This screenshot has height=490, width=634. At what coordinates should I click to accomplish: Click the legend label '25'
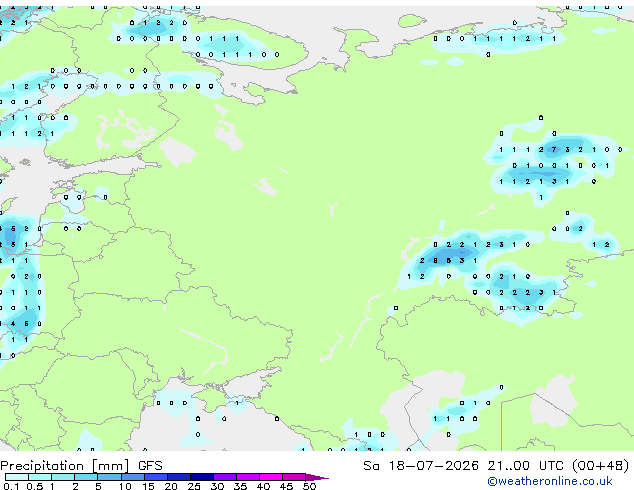(x=194, y=486)
